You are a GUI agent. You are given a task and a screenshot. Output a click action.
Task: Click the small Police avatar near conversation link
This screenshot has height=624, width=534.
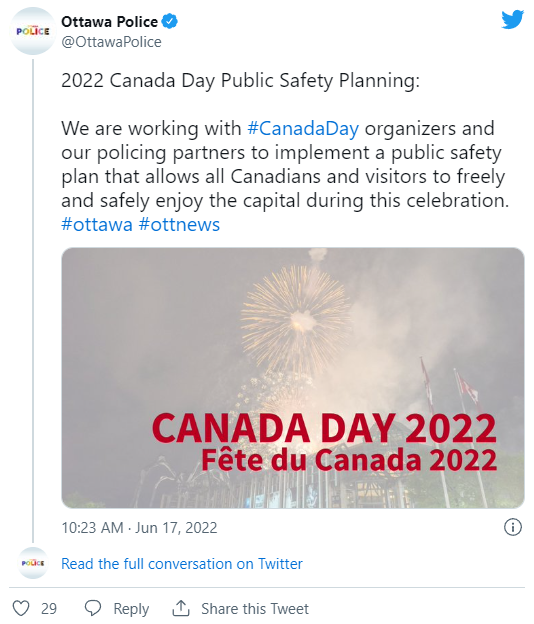pyautogui.click(x=33, y=563)
